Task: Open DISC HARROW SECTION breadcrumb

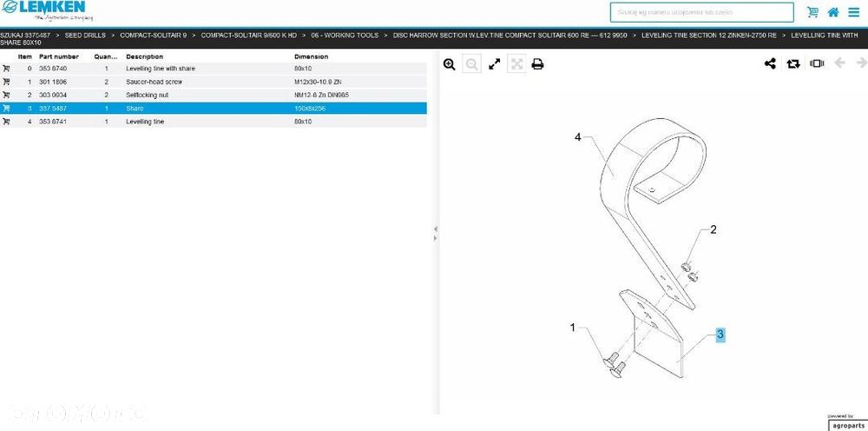Action: pos(510,35)
